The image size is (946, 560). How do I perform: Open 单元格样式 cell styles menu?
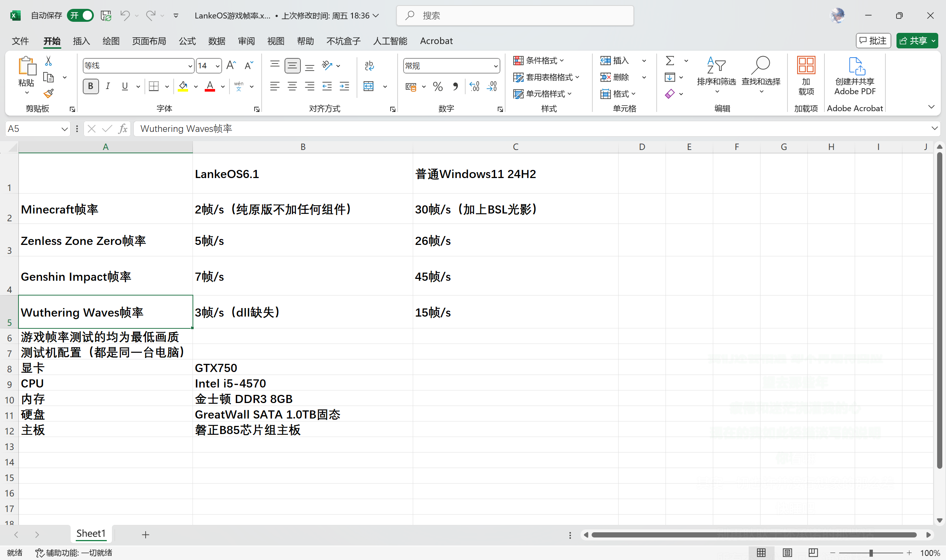tap(542, 94)
